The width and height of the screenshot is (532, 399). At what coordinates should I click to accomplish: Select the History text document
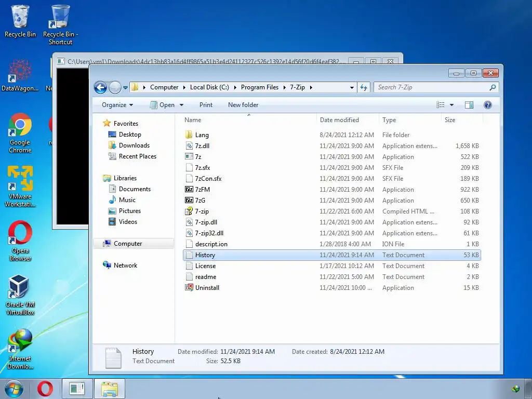tap(332, 255)
